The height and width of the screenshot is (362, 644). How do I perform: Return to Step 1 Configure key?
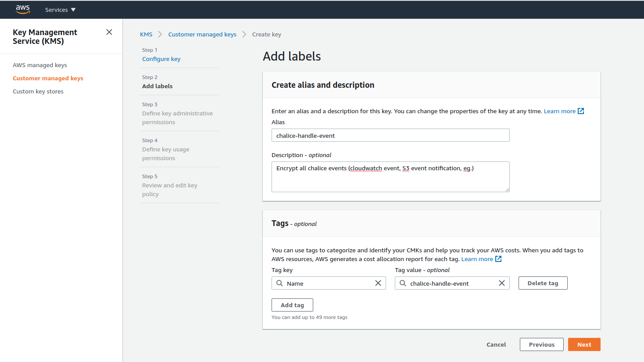(x=161, y=59)
